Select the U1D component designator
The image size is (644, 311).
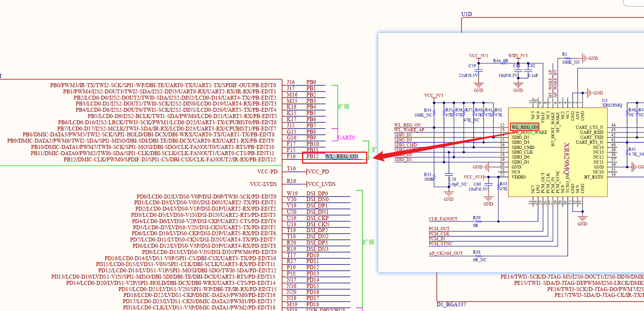click(467, 14)
